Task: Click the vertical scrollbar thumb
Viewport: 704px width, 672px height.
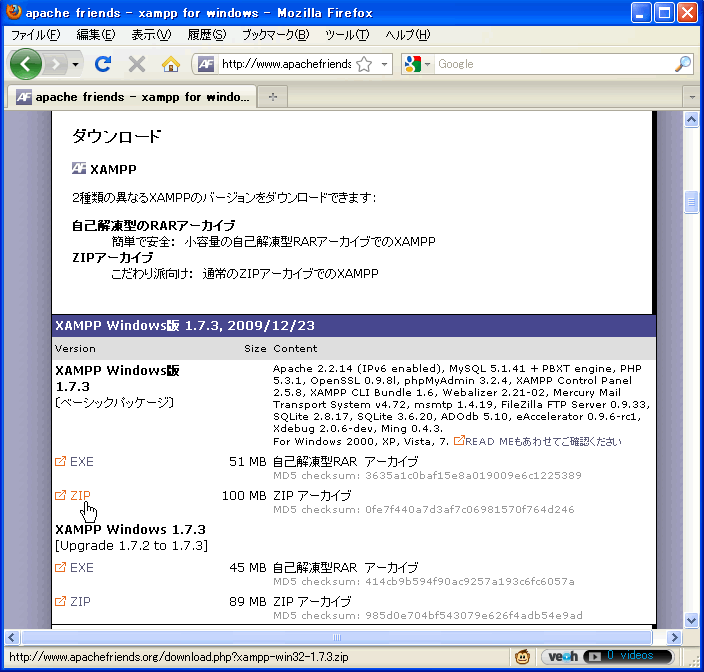Action: 691,202
